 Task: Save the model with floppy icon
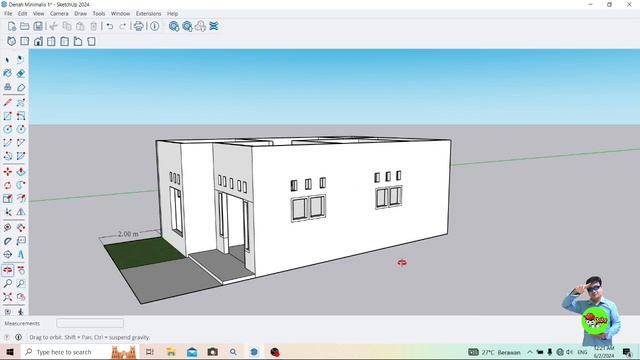(38, 26)
